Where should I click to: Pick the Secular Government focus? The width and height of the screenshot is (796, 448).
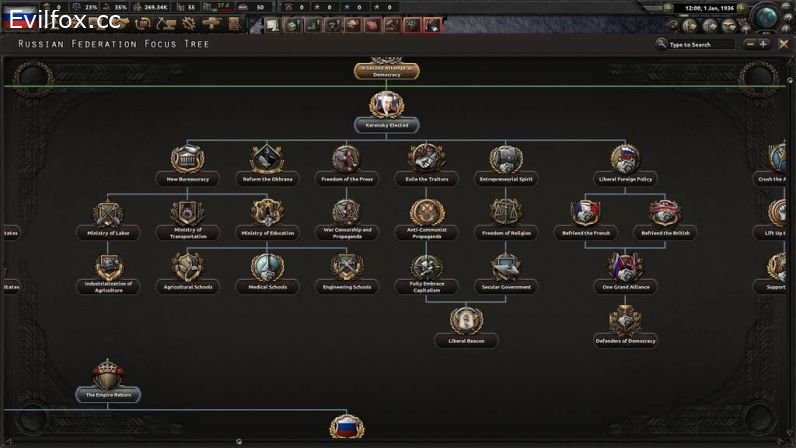pos(506,267)
